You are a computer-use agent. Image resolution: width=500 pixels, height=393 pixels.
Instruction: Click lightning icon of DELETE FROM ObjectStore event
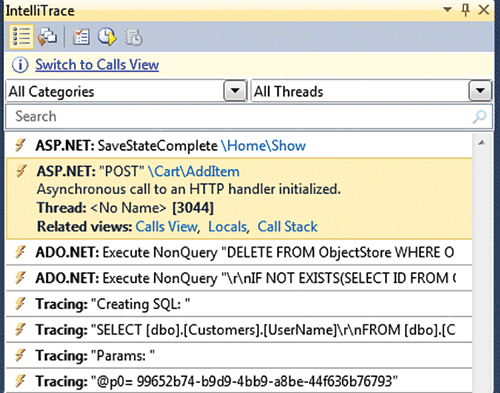(x=21, y=252)
